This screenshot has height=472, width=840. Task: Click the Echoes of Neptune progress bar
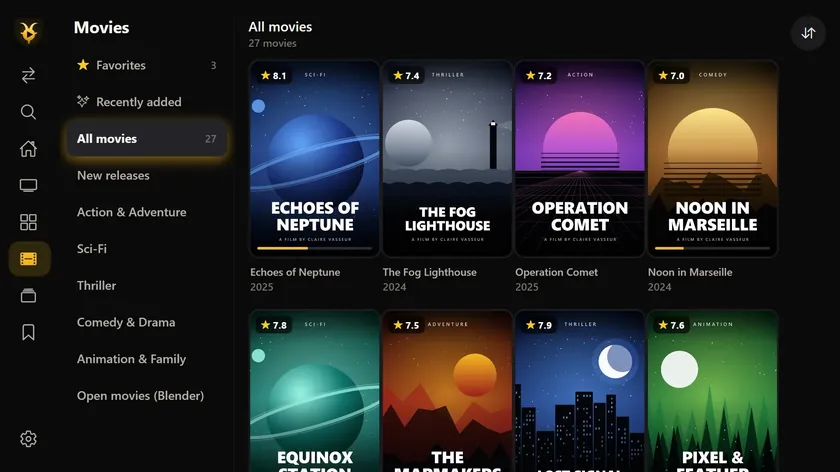[314, 248]
